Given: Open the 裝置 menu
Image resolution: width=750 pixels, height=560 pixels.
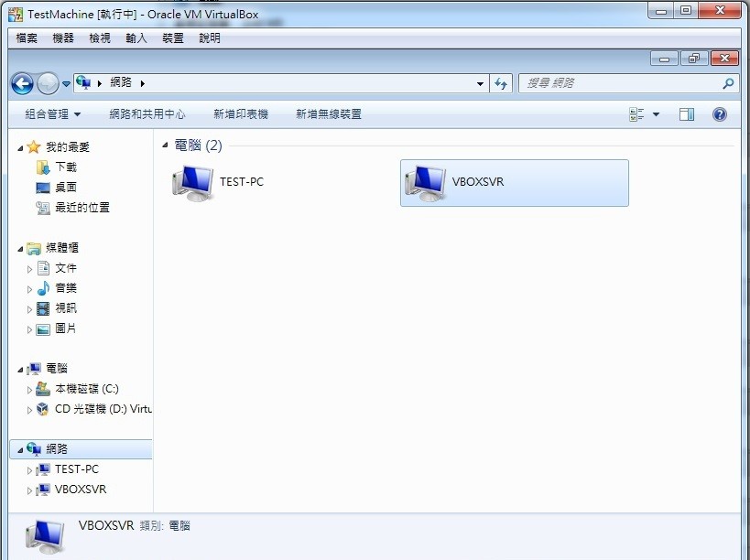Looking at the screenshot, I should pos(173,38).
